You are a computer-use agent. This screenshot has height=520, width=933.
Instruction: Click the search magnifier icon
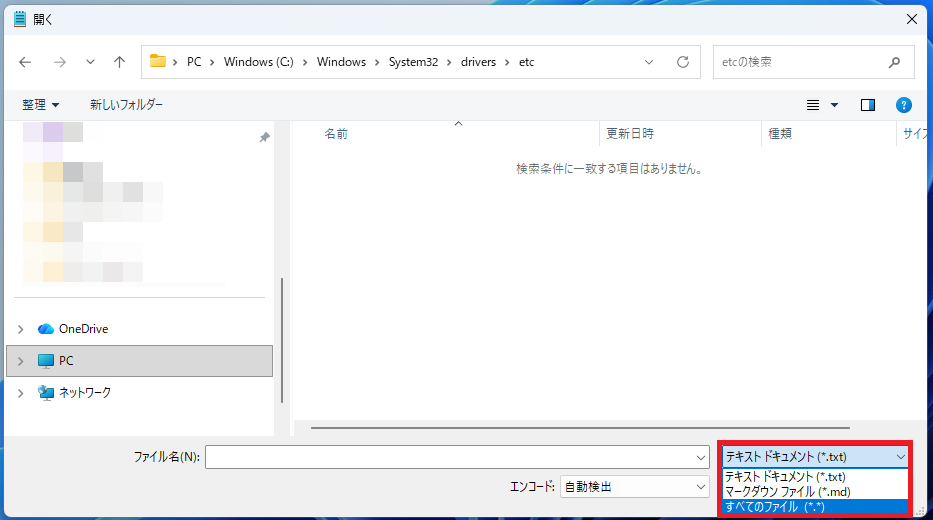[894, 62]
